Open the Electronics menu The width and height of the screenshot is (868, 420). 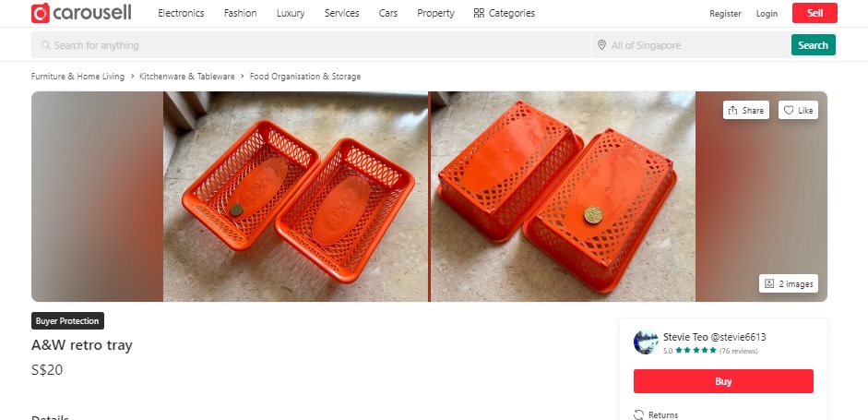(181, 13)
